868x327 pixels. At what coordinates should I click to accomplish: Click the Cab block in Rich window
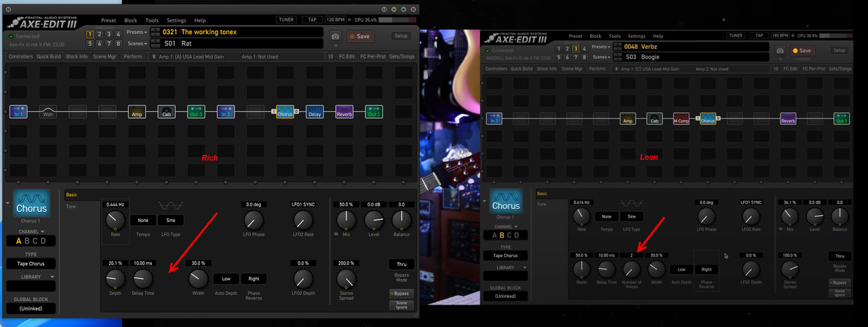click(167, 111)
